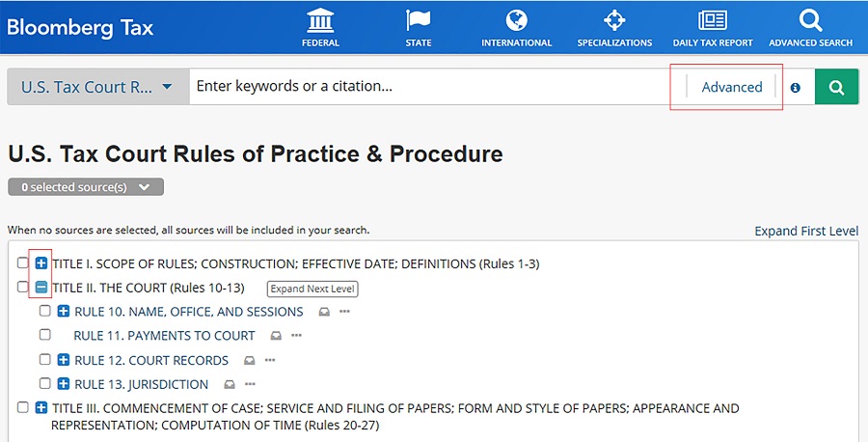
Task: Click the Advanced link in search bar
Action: 732,87
